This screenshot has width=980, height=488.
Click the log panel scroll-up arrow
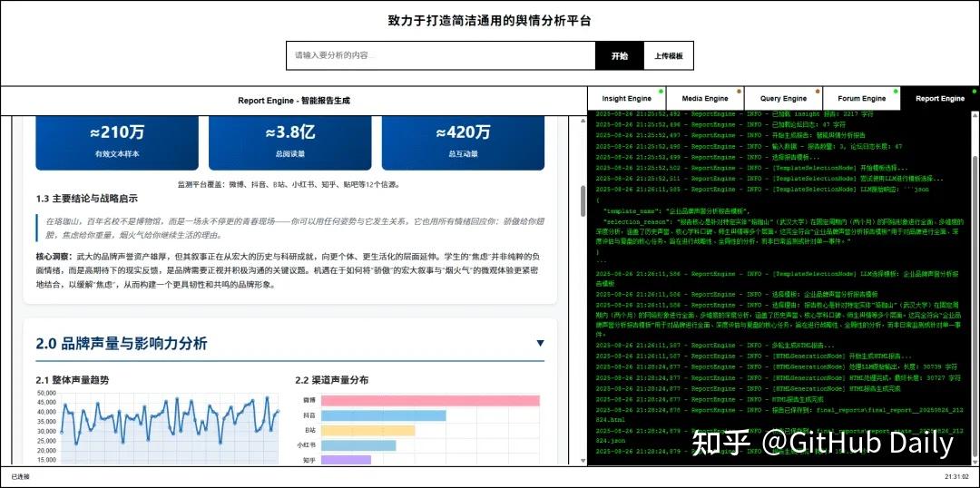(975, 114)
